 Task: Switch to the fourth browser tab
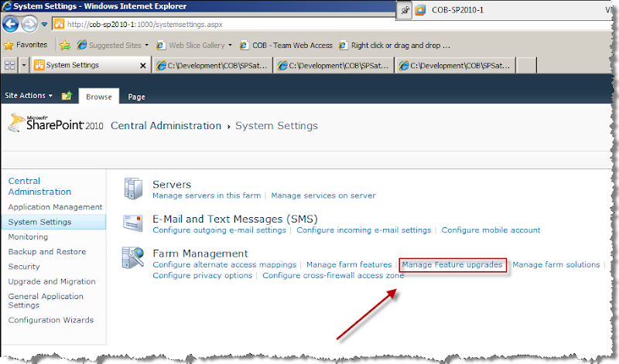455,66
